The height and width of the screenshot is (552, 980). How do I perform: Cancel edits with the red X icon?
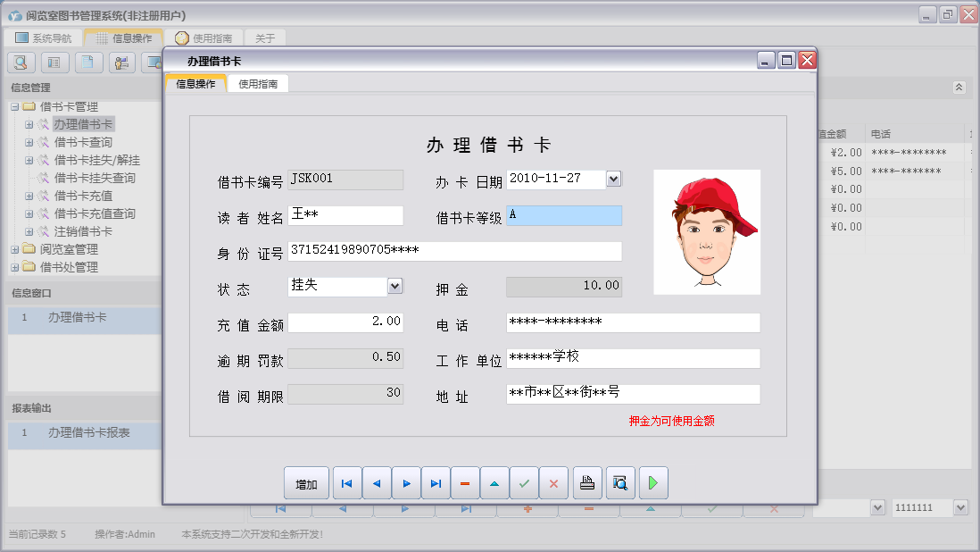tap(553, 483)
